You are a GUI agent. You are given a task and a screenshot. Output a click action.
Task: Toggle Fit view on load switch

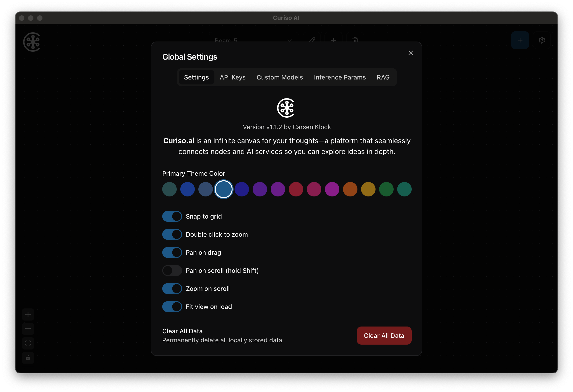coord(172,307)
